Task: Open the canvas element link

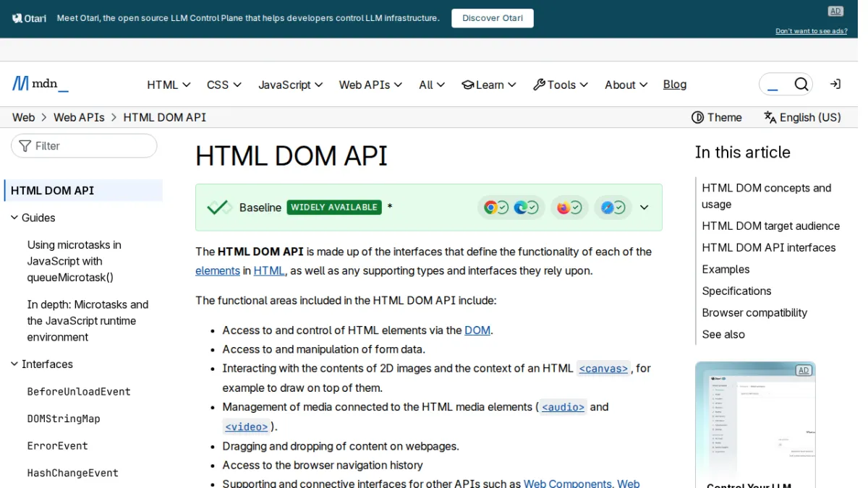Action: (x=604, y=369)
